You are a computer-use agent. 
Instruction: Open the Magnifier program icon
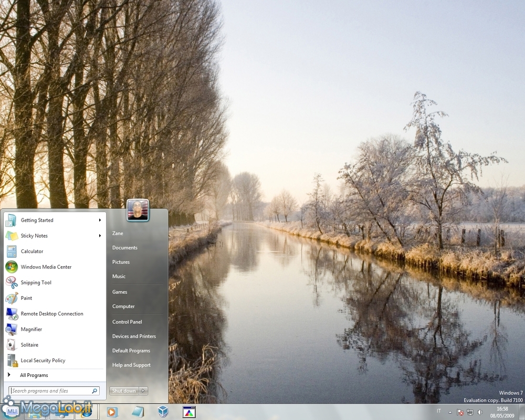[x=12, y=329]
